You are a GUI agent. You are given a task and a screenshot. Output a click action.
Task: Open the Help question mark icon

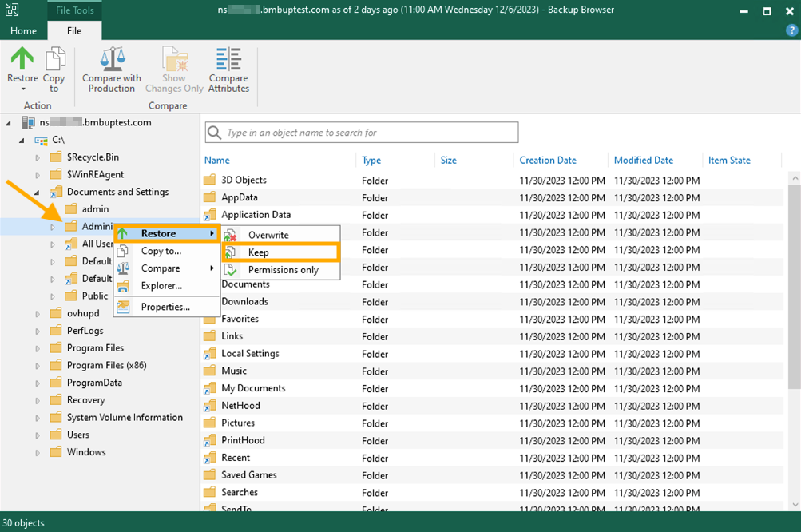pyautogui.click(x=790, y=30)
